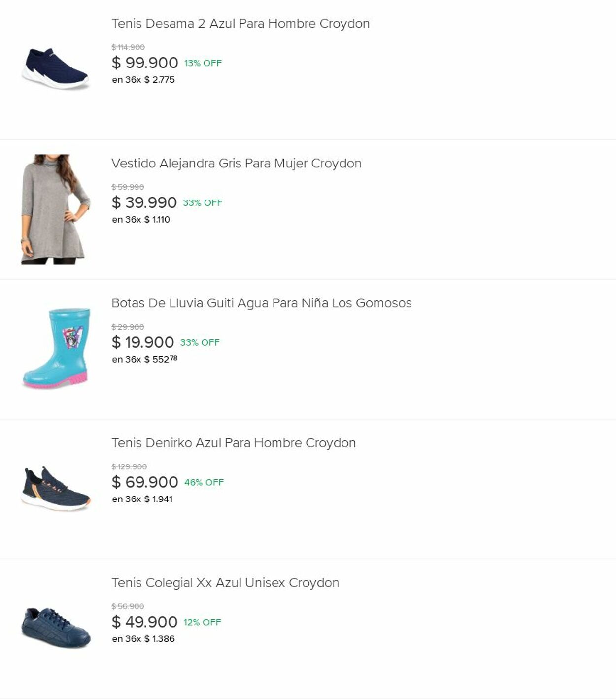Open Tenis Desama 2 Azul Para Hombre title

[x=240, y=24]
